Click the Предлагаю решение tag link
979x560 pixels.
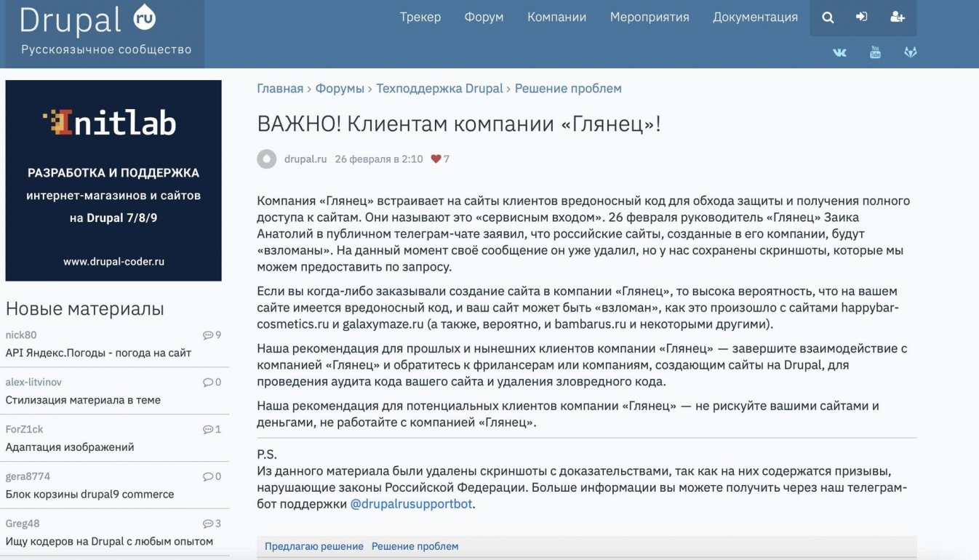(313, 546)
